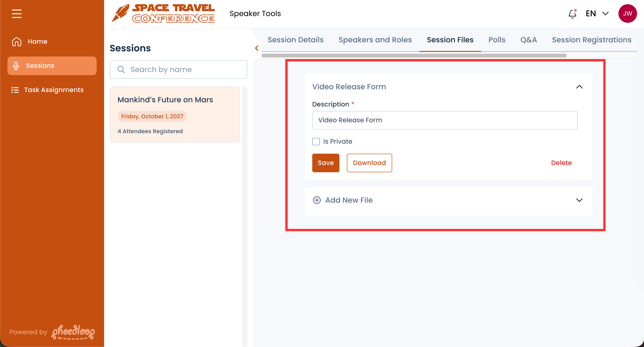This screenshot has width=644, height=347.
Task: Click the Task Assignments checklist icon
Action: point(15,90)
